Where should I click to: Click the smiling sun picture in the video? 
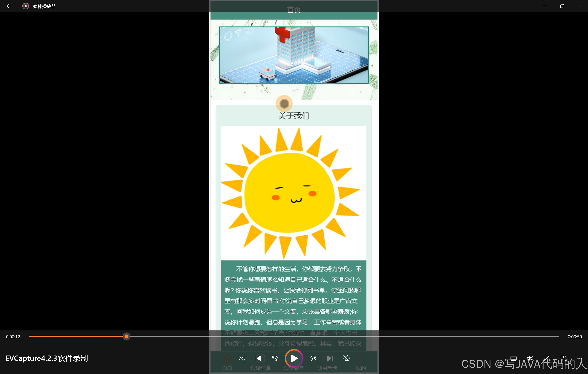pyautogui.click(x=294, y=193)
